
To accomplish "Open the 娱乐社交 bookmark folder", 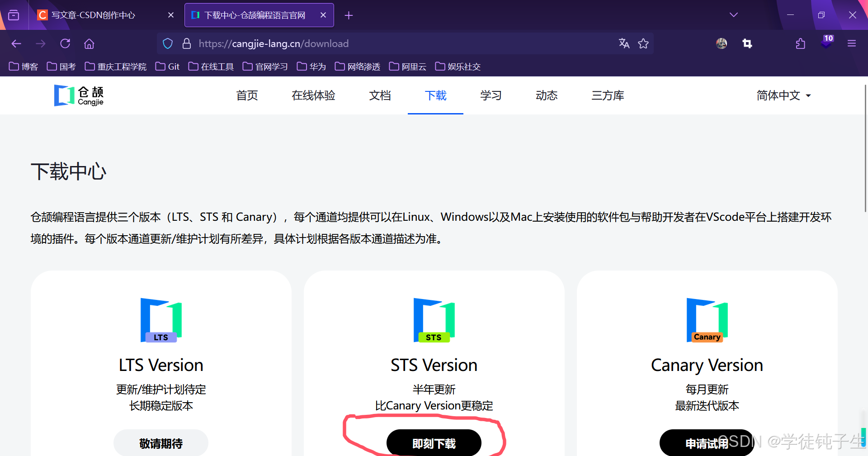I will (458, 66).
